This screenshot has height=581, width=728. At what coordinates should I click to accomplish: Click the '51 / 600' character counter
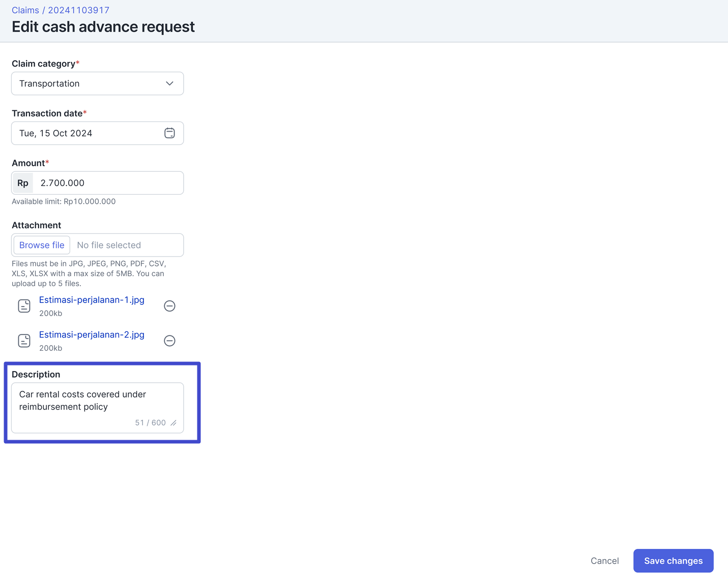(150, 423)
